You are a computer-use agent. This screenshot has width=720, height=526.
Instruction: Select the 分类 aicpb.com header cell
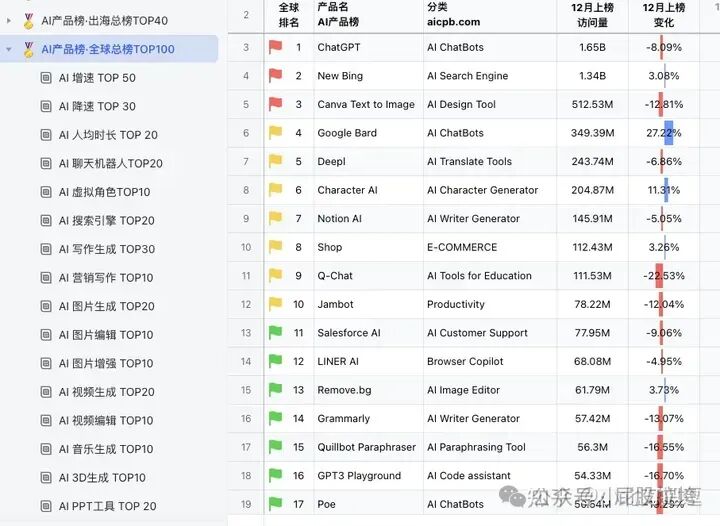[x=490, y=16]
